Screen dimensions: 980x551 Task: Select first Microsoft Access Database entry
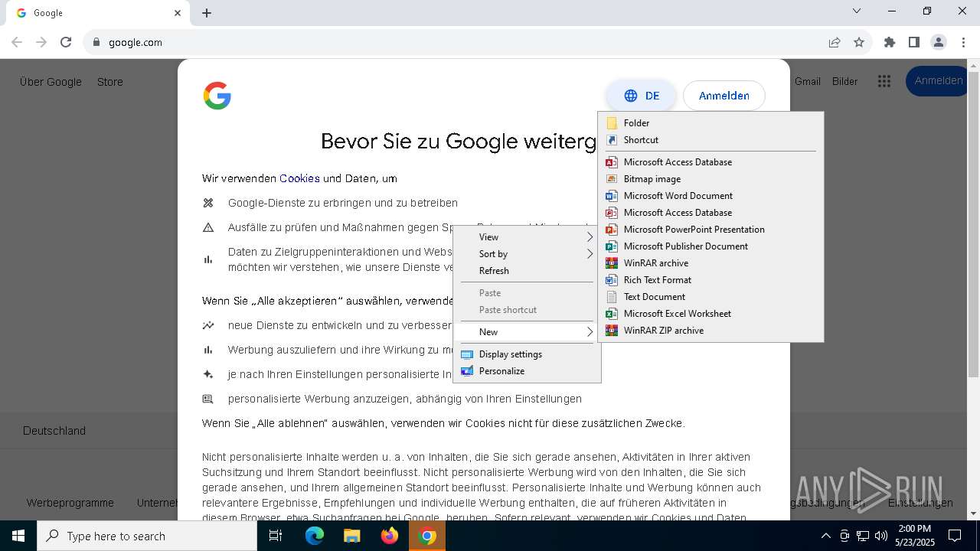point(710,162)
